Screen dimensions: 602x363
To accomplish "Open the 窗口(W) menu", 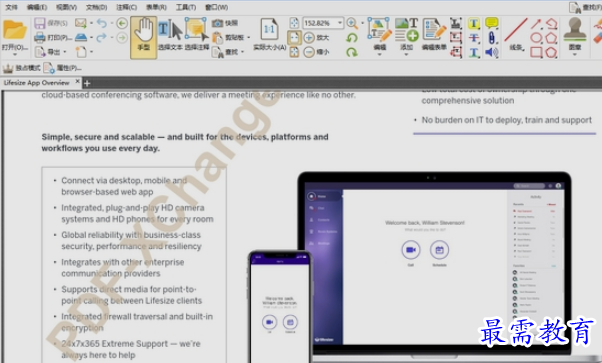I will (x=216, y=7).
